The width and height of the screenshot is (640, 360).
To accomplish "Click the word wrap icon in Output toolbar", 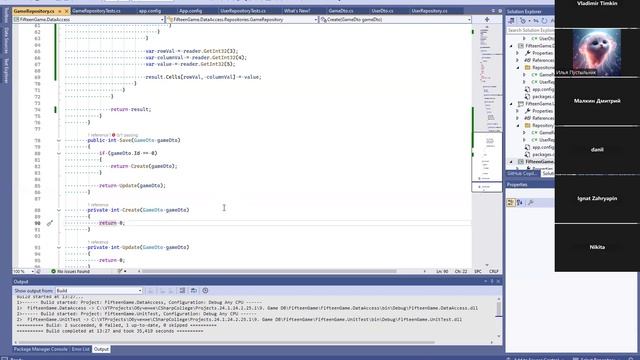I will 193,291.
